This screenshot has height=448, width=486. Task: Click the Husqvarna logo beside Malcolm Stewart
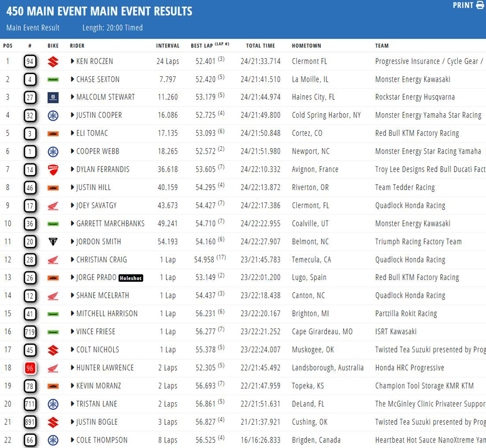[53, 97]
